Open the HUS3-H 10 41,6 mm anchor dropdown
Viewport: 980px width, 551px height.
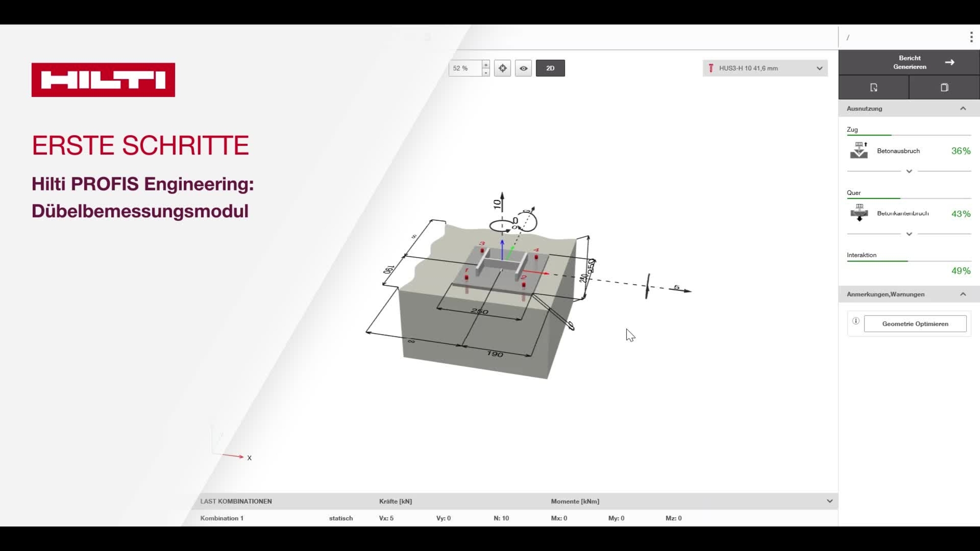819,68
